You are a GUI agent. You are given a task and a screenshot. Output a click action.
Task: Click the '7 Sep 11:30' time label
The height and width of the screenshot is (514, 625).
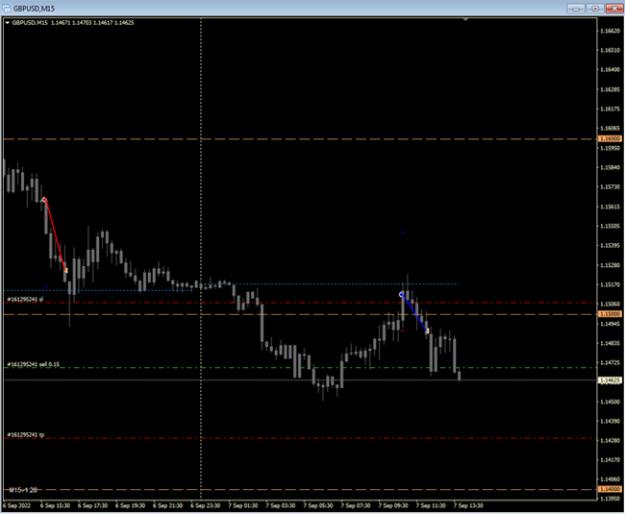[x=430, y=506]
